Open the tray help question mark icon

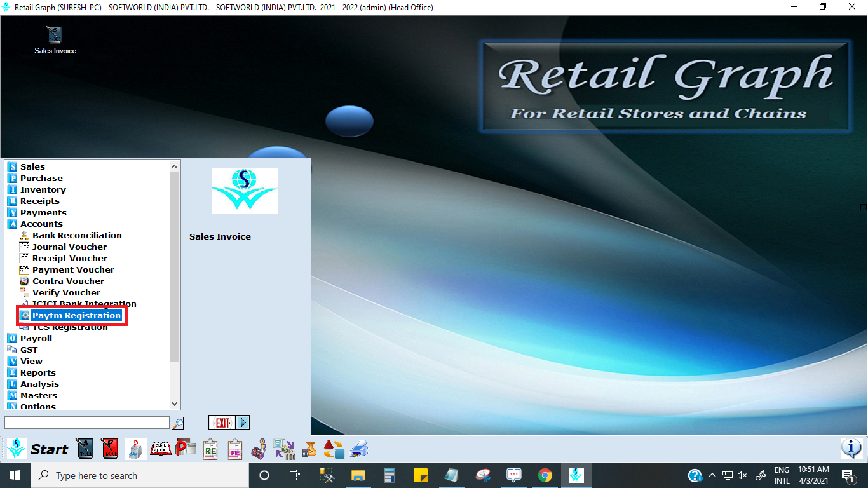[695, 475]
